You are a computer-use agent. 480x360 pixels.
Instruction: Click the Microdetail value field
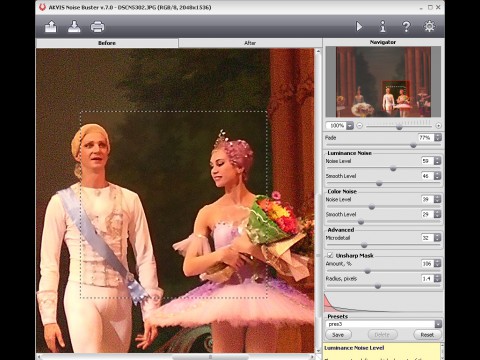[x=427, y=237]
